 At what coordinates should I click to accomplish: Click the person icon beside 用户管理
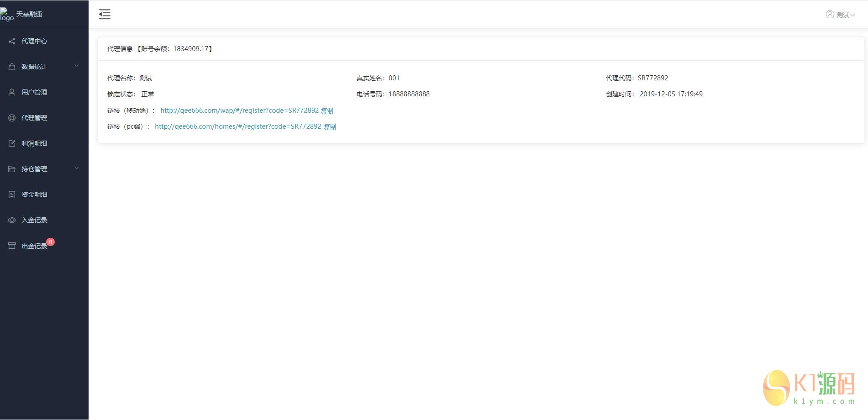pyautogui.click(x=12, y=92)
